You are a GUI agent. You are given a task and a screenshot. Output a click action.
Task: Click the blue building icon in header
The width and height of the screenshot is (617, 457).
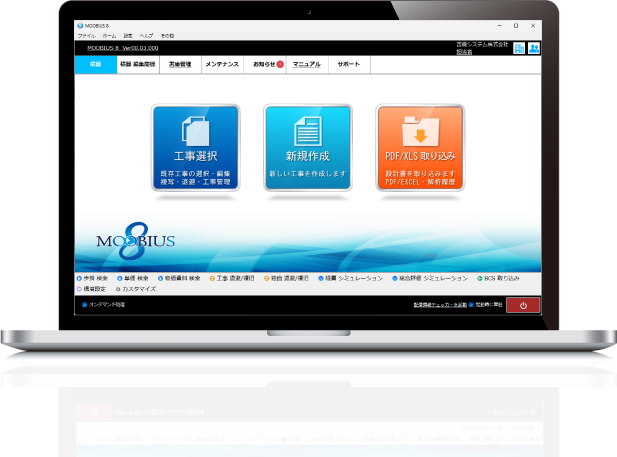[519, 47]
